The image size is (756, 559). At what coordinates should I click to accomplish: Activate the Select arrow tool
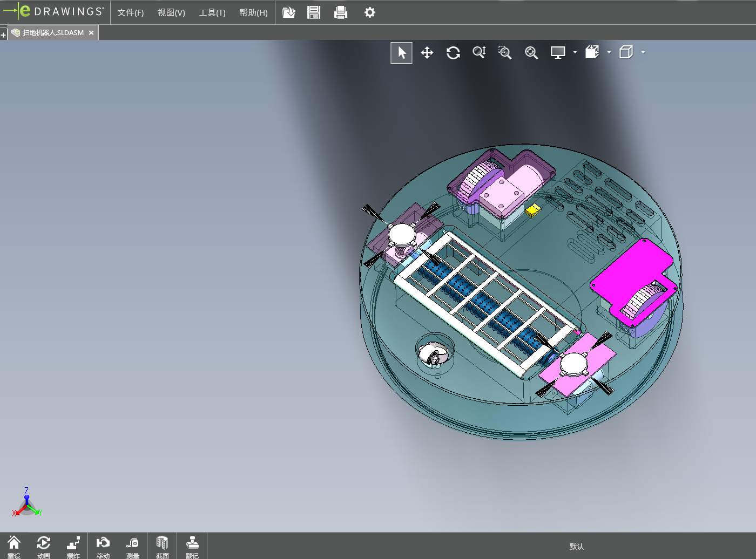pos(401,52)
